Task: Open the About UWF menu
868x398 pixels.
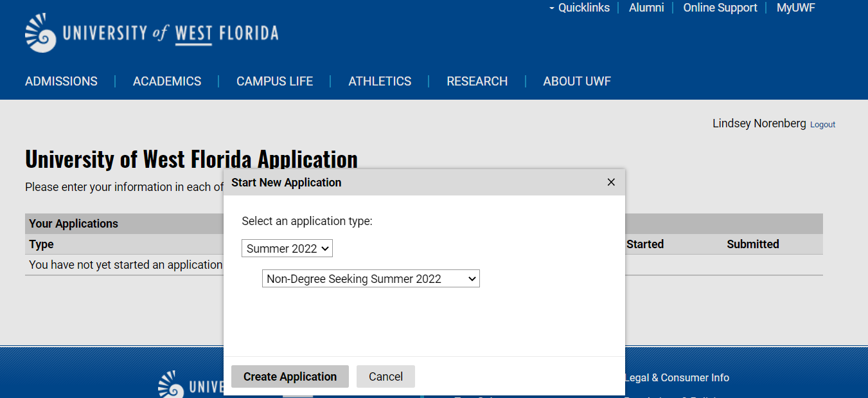Action: coord(577,81)
